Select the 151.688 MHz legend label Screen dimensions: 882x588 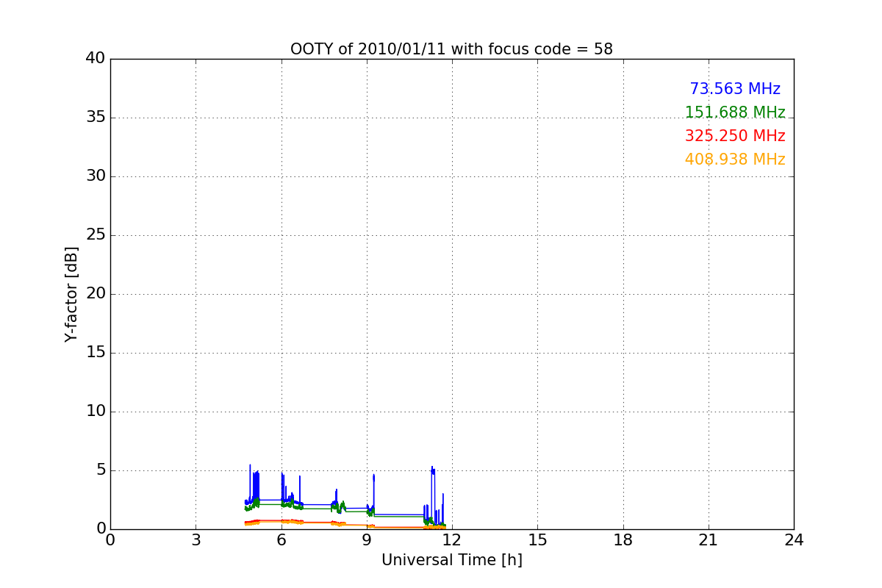(x=735, y=112)
